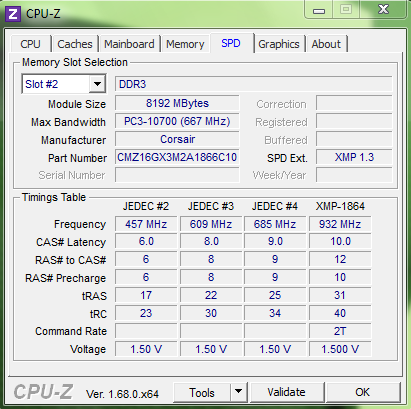Screen dimensions: 411x409
Task: Click the CAS# Latency row label
Action: (71, 242)
